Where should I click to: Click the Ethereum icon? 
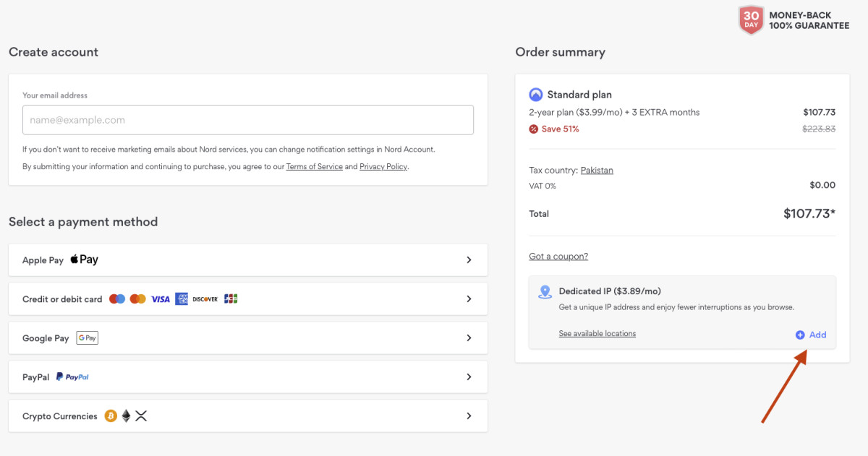(x=126, y=416)
